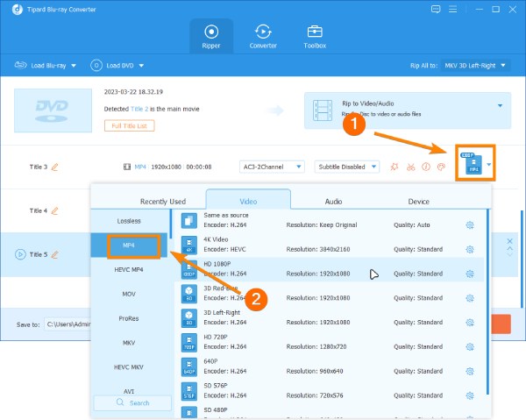The width and height of the screenshot is (526, 420).
Task: Open settings gear for HD 720P
Action: click(470, 347)
